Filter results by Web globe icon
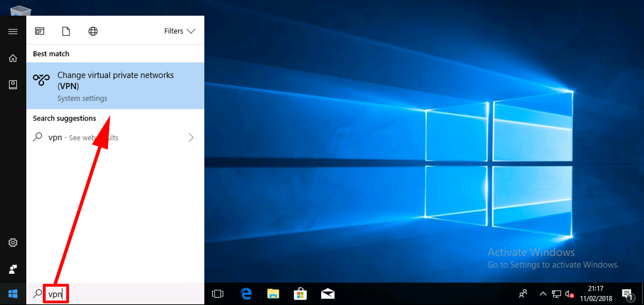This screenshot has width=644, height=305. click(x=93, y=31)
